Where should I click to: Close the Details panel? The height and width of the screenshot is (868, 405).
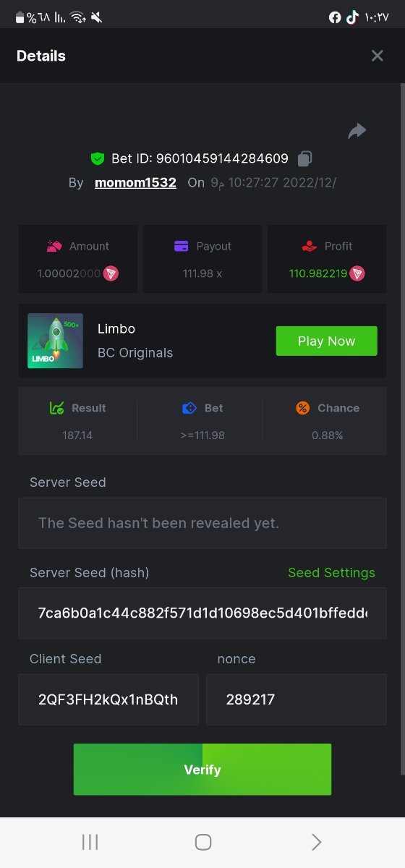pos(377,56)
